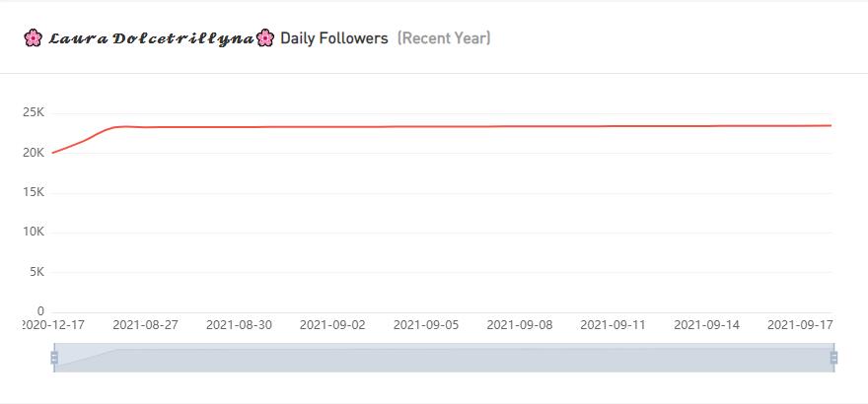Click the 2021-09-17 date label
Viewport: 868px width, 404px height.
point(799,324)
